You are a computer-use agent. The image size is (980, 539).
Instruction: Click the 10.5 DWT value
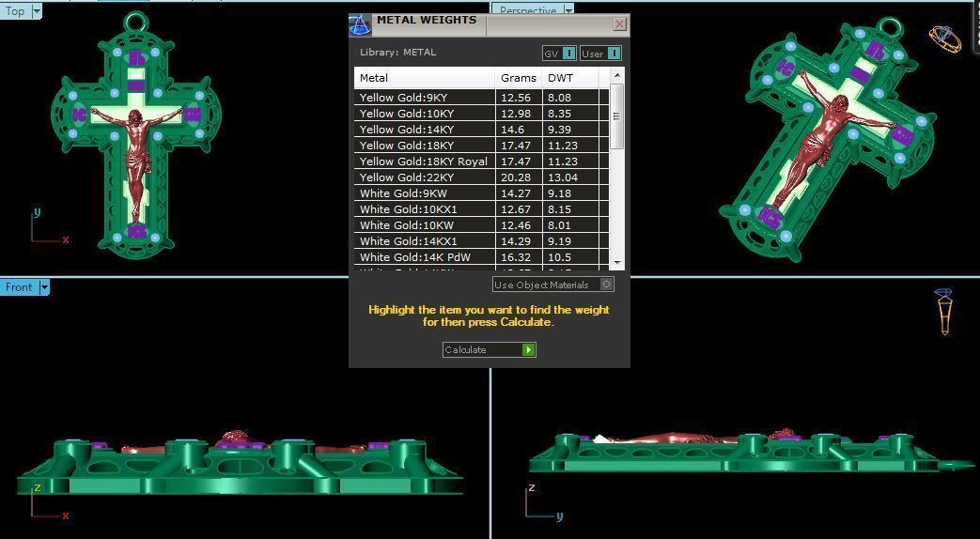click(x=559, y=256)
